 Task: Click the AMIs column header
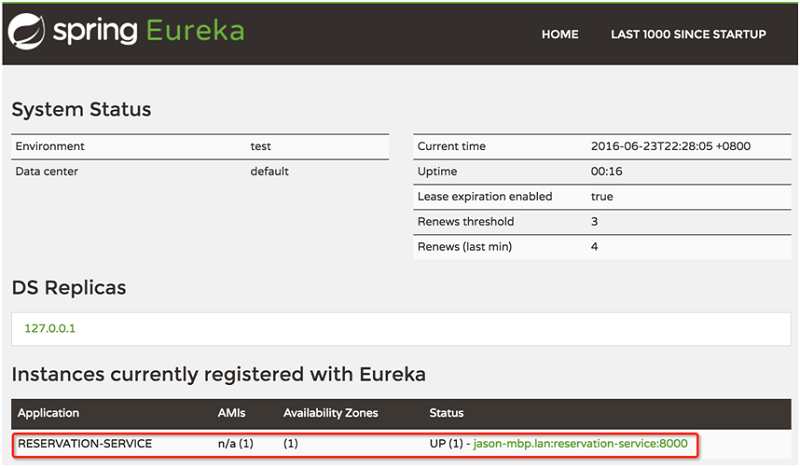pyautogui.click(x=231, y=413)
